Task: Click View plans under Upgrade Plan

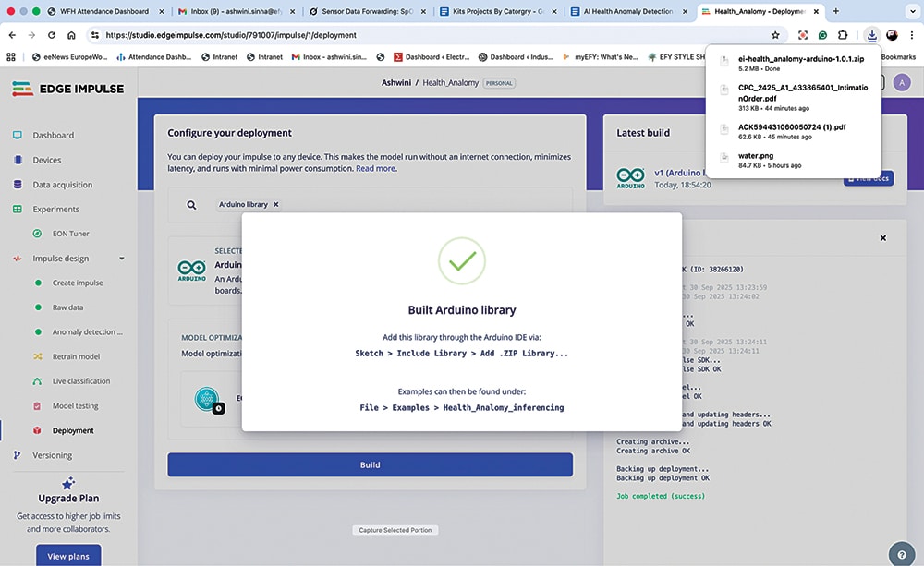Action: coord(67,556)
